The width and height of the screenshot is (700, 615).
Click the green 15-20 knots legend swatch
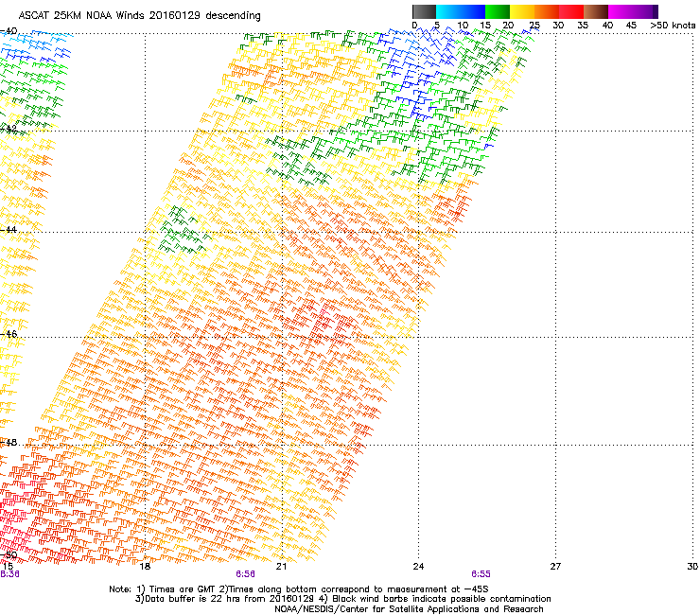click(x=498, y=11)
